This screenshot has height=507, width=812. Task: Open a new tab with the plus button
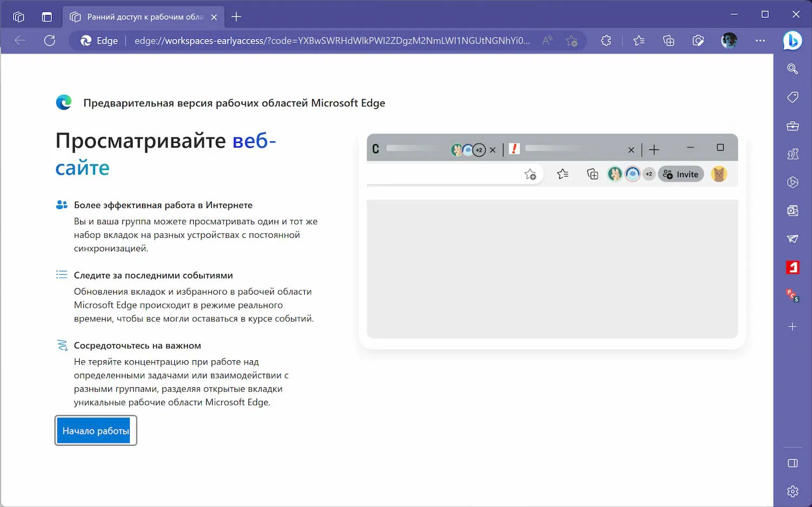click(x=236, y=17)
